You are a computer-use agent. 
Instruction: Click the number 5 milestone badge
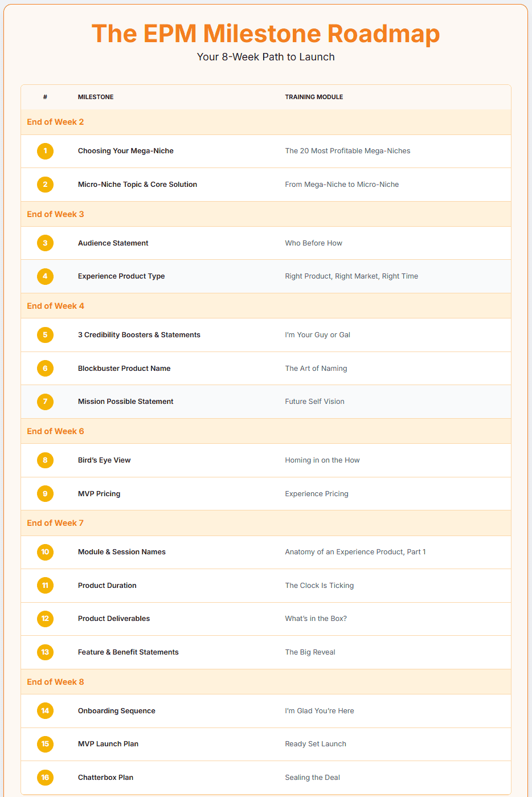click(x=45, y=335)
